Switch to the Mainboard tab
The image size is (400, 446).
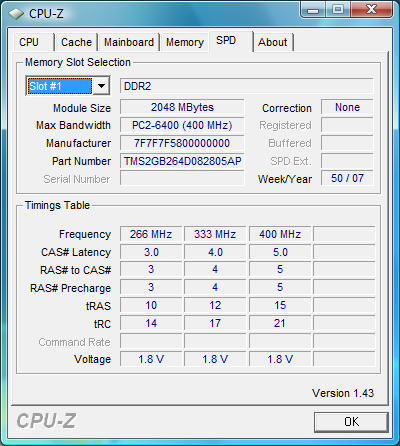[129, 42]
